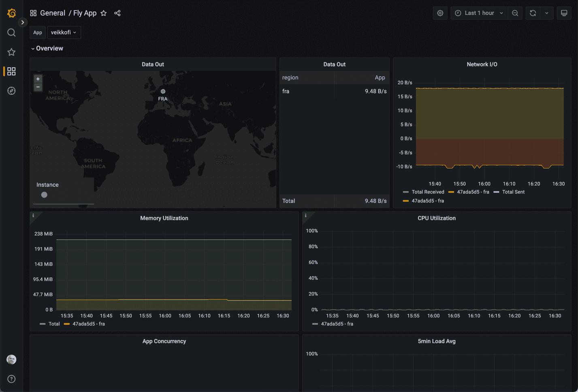Zoom out the time range
The height and width of the screenshot is (392, 578).
click(x=515, y=13)
